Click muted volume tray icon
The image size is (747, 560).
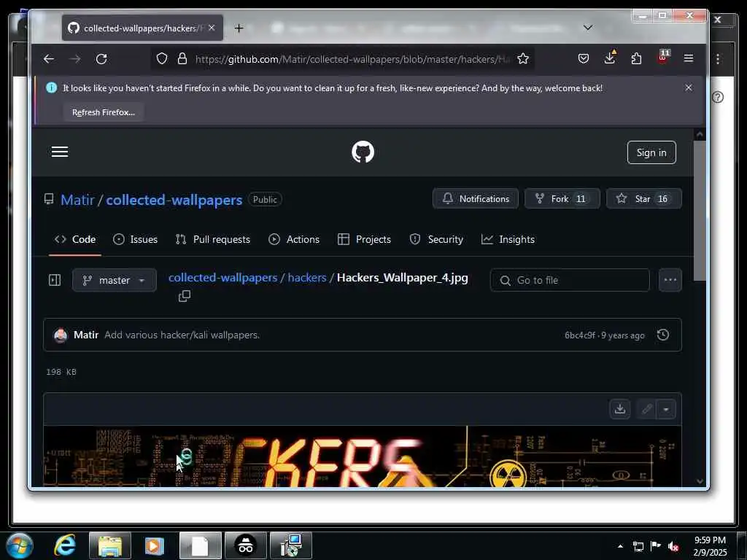[x=673, y=545]
